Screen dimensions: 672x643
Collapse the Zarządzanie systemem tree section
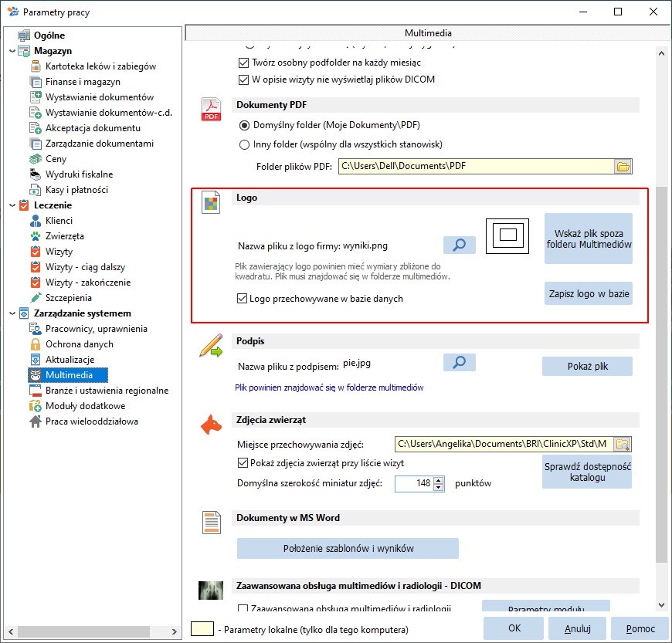pyautogui.click(x=12, y=313)
